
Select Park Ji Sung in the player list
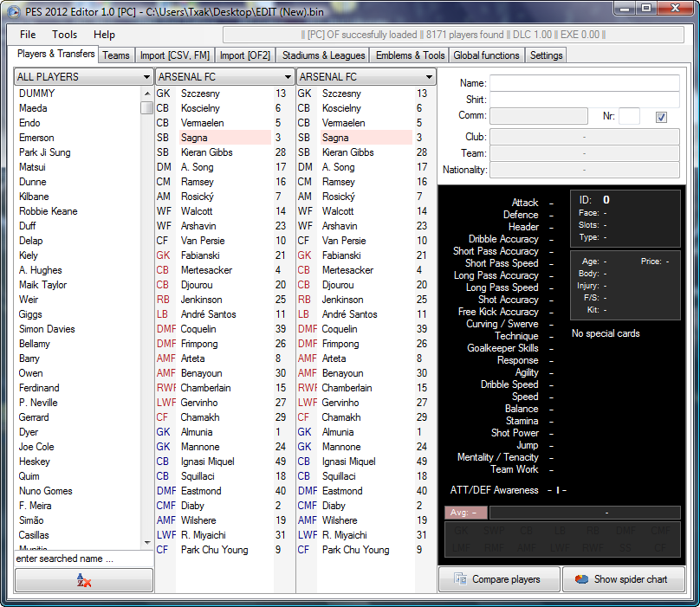tap(45, 152)
